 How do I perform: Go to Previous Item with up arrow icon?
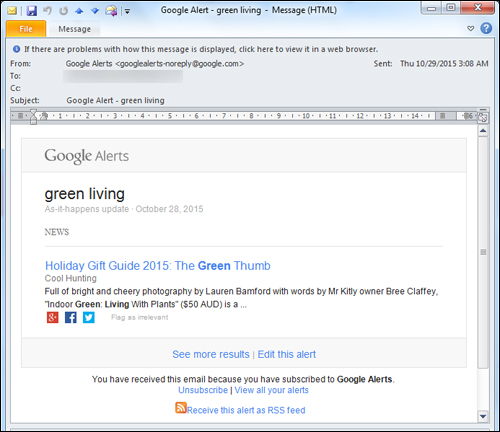point(79,11)
